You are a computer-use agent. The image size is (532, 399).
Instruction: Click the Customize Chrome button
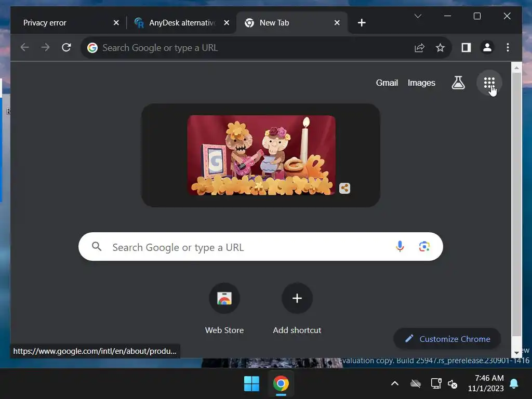tap(447, 339)
